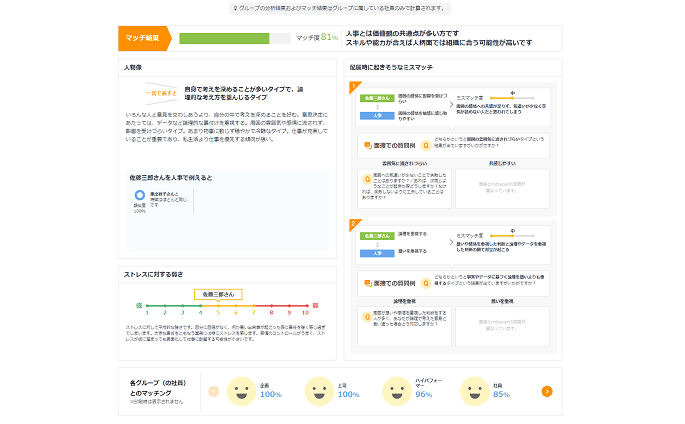Click the 一言で表すと orange label
Screen dimensions: 685x424
(161, 93)
